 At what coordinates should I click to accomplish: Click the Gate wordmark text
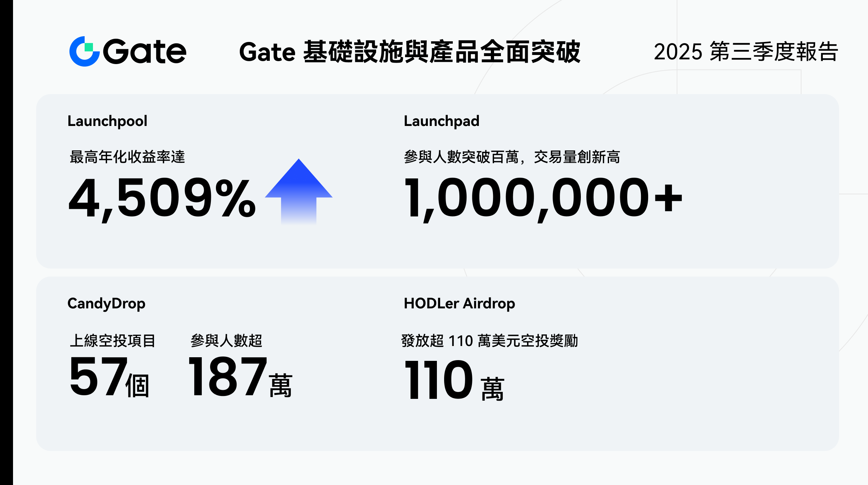[x=145, y=52]
